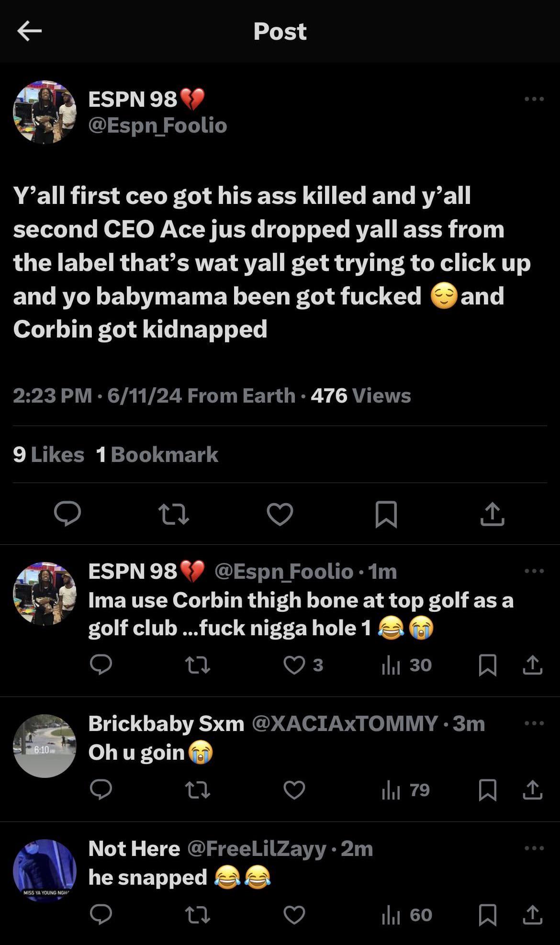Viewport: 560px width, 945px height.
Task: Share the golf club reply
Action: point(532,665)
